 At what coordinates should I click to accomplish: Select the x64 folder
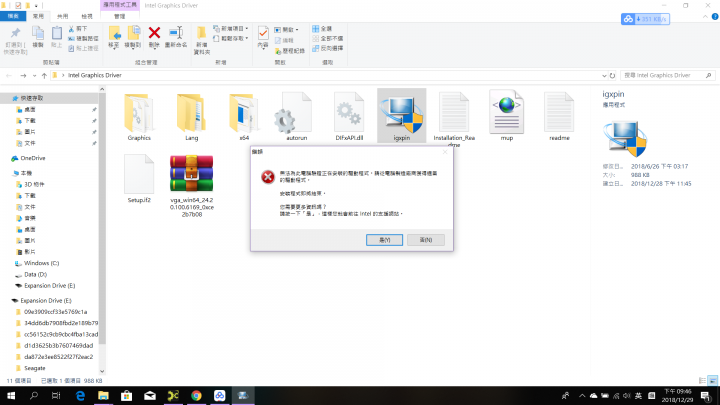coord(244,117)
